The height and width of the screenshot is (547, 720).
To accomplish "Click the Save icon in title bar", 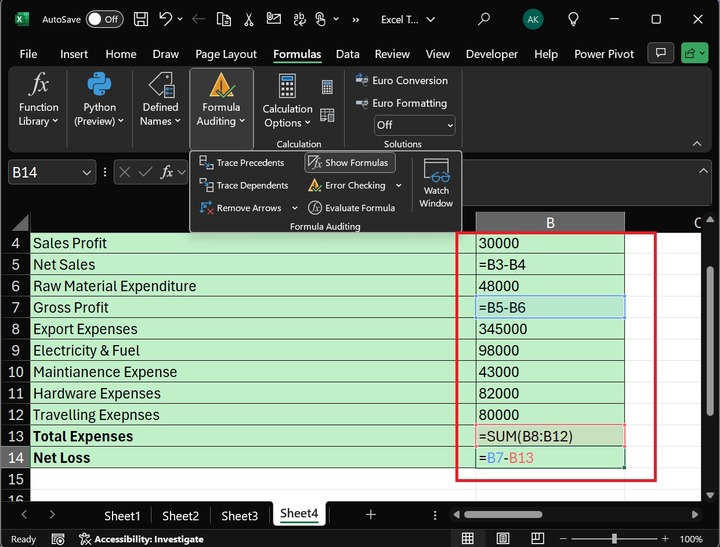I will pyautogui.click(x=141, y=19).
